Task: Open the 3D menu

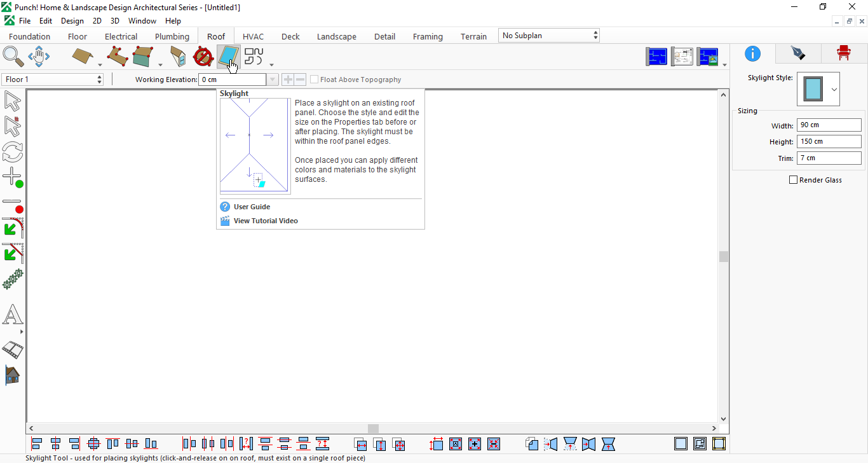Action: click(115, 21)
